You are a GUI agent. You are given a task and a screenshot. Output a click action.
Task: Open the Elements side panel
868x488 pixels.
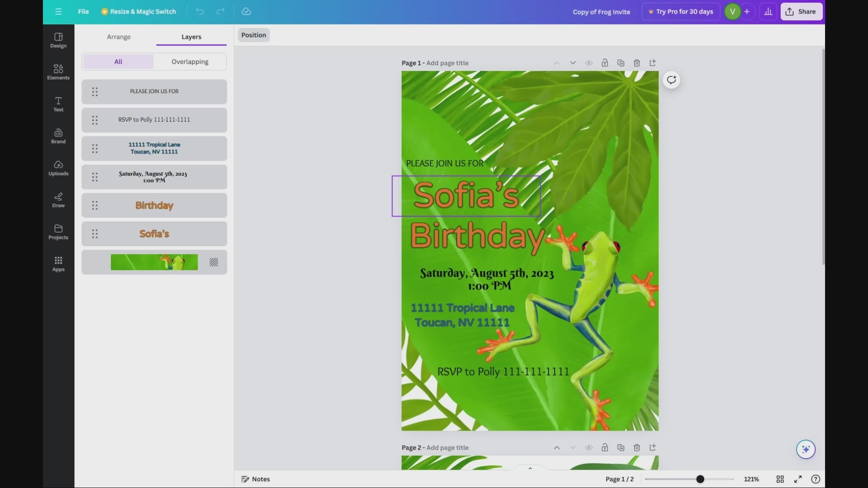58,72
